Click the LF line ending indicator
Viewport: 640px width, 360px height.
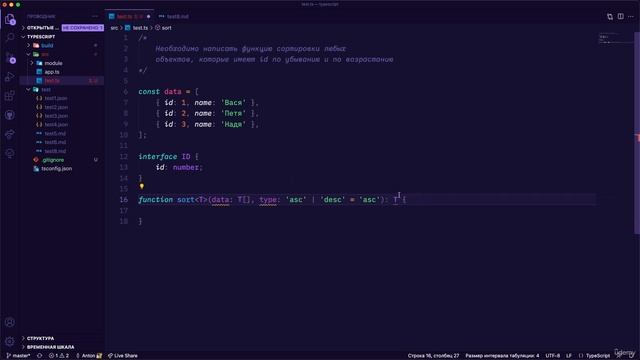point(569,356)
